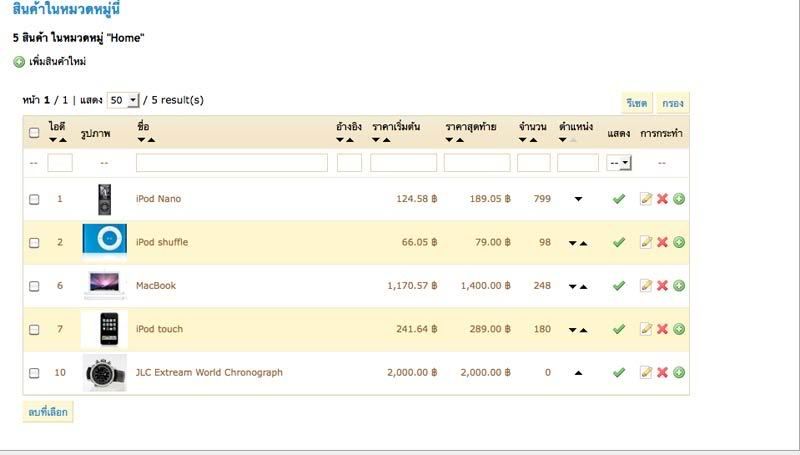This screenshot has width=800, height=455.
Task: Open the results per page dropdown showing 50
Action: click(122, 100)
